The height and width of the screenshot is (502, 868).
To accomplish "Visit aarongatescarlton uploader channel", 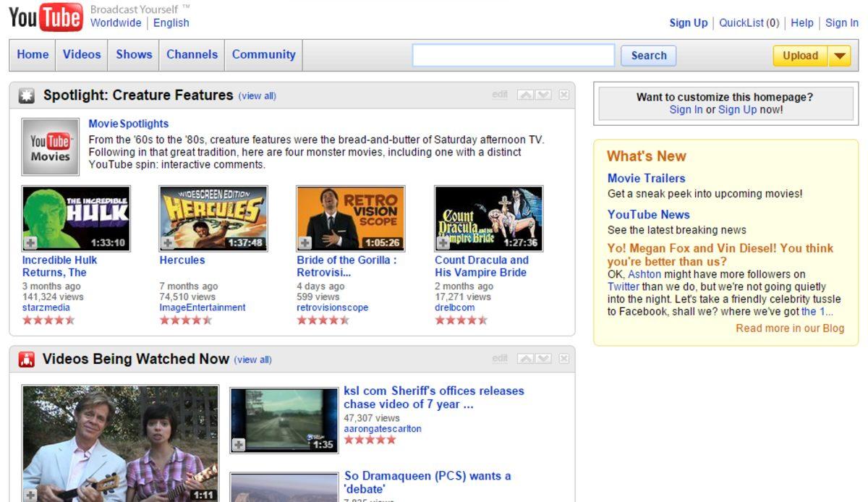I will pos(383,429).
